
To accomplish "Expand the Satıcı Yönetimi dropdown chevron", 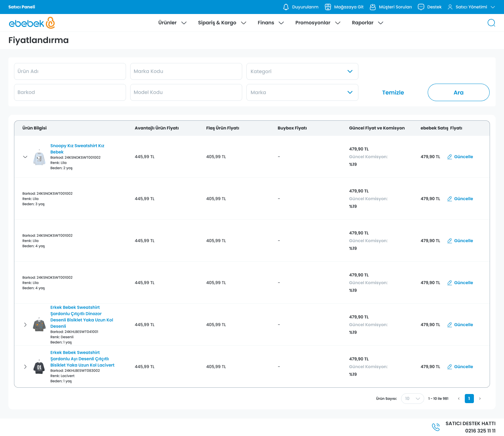I will (x=493, y=7).
